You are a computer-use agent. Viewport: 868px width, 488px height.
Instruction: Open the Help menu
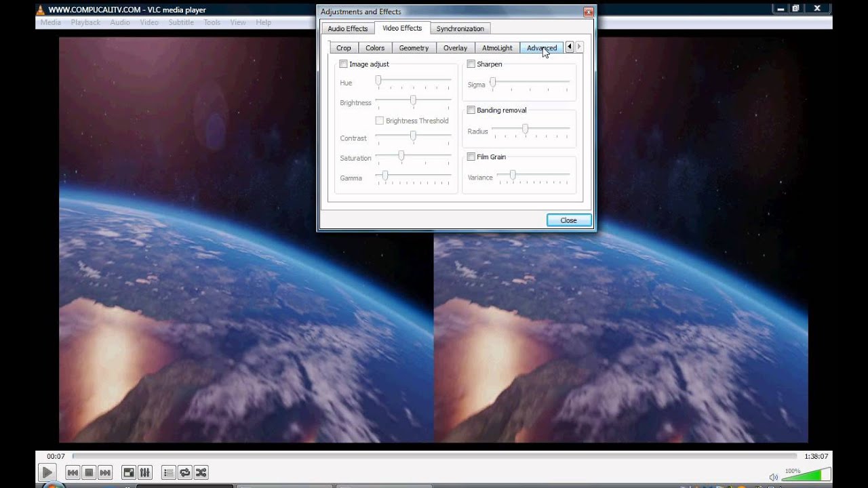point(264,22)
